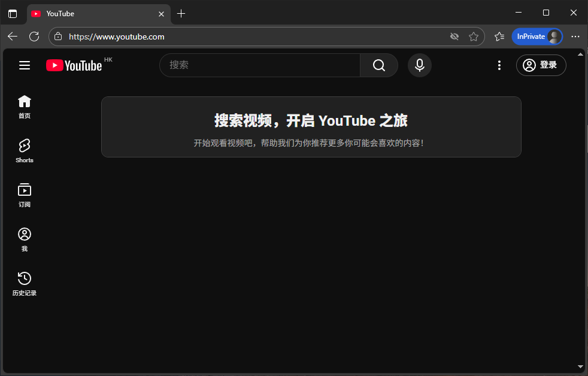The width and height of the screenshot is (588, 376).
Task: Open the 我 section in the sidebar
Action: pyautogui.click(x=24, y=239)
